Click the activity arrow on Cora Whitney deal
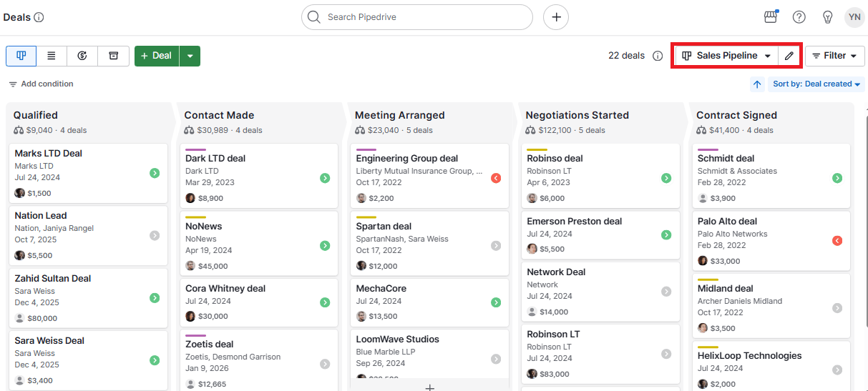Viewport: 868px width, 391px height. coord(325,302)
